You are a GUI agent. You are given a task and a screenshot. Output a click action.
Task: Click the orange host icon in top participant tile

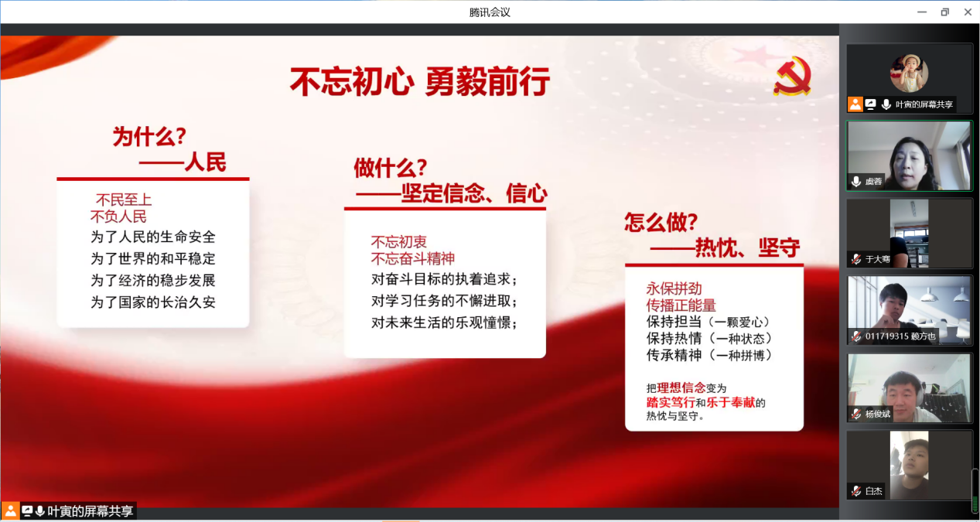pos(855,104)
